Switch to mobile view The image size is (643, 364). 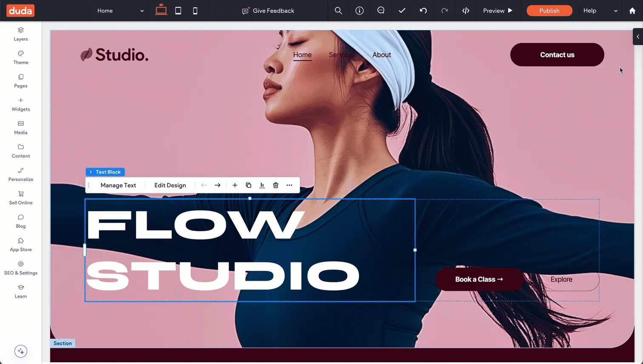click(x=195, y=11)
